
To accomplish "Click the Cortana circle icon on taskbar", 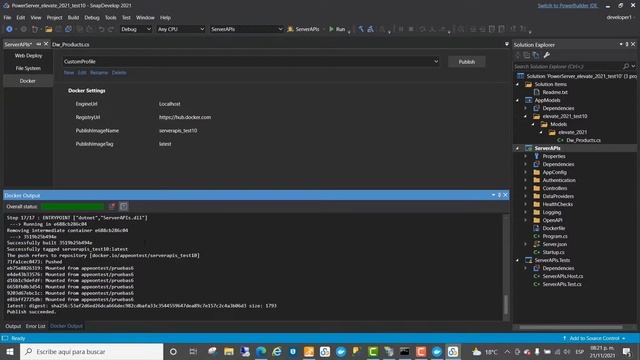I will (173, 351).
